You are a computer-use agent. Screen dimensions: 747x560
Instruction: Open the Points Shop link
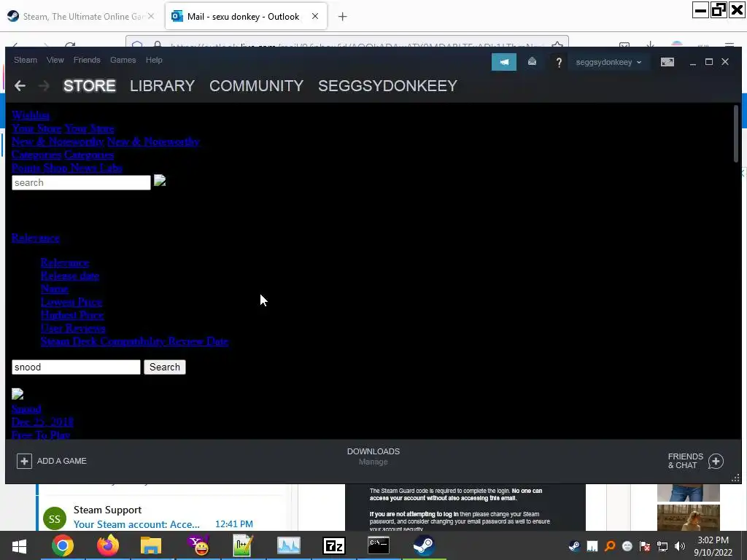(39, 168)
